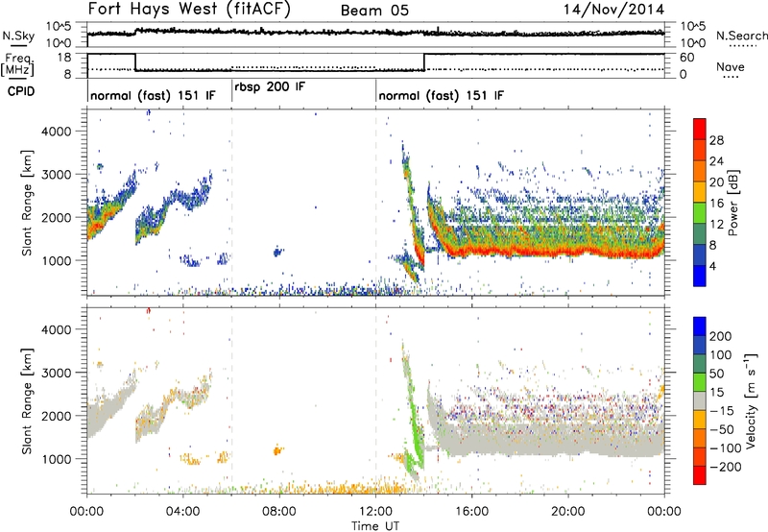768x532 pixels.
Task: Select the '16:00' time tick label
Action: tap(471, 512)
